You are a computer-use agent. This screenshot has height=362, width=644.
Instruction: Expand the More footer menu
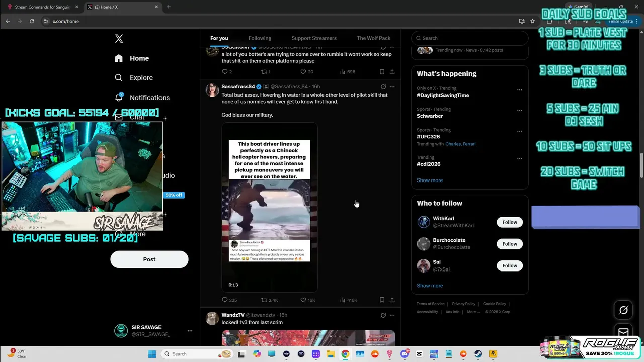coord(473,312)
